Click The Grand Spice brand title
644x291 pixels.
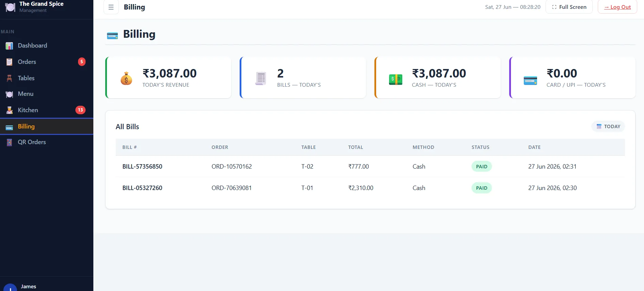coord(41,4)
